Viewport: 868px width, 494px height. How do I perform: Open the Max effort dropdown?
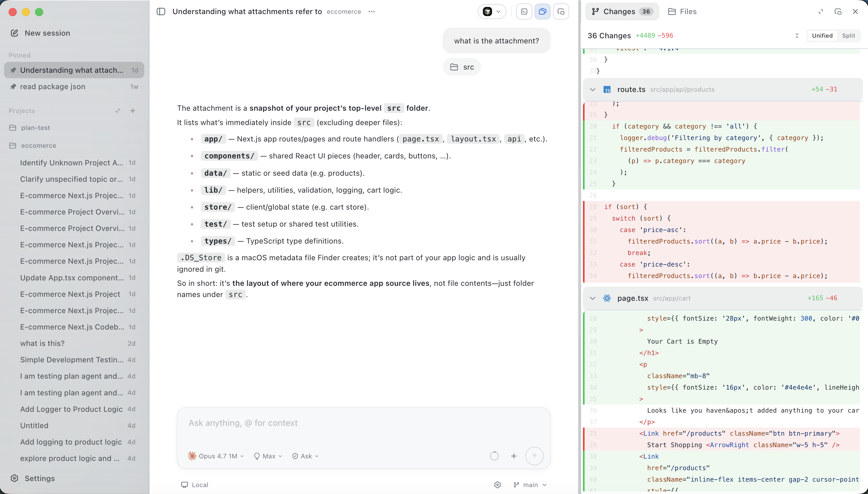pyautogui.click(x=268, y=456)
